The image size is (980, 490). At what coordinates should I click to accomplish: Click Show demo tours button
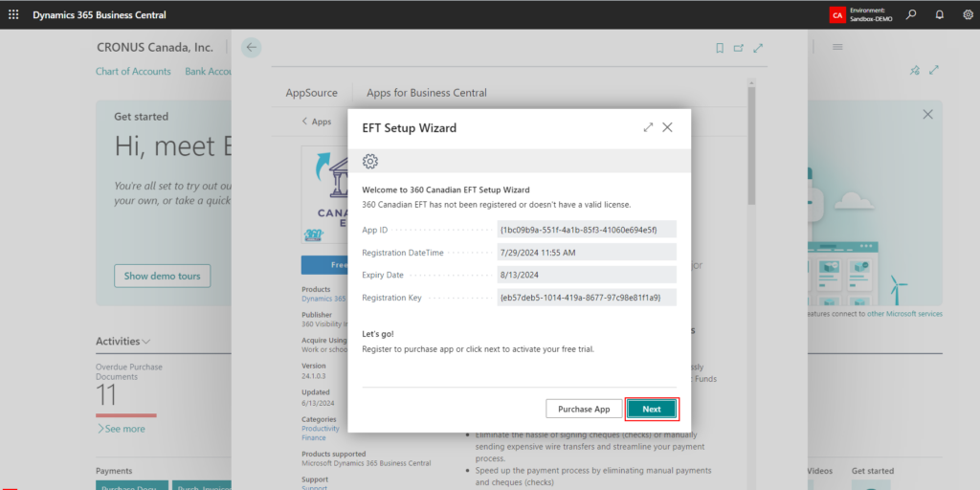tap(163, 276)
